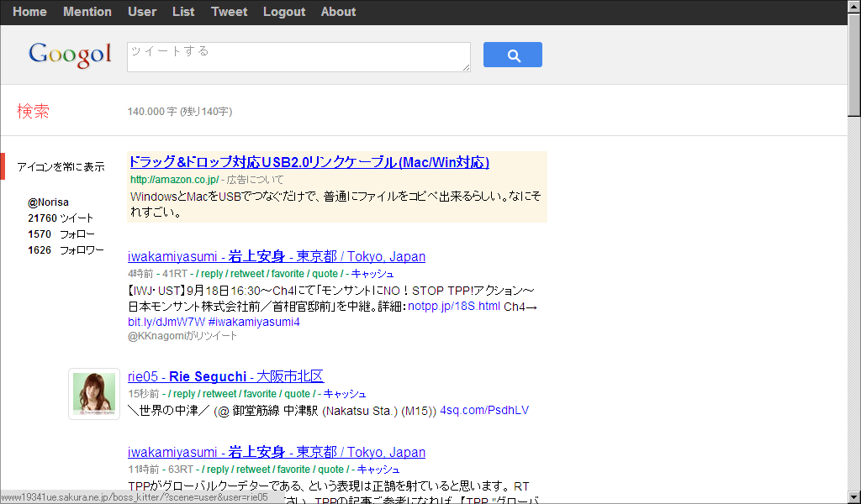Favorite the 4時間前 iwakamiyasumi tweet

[x=288, y=273]
